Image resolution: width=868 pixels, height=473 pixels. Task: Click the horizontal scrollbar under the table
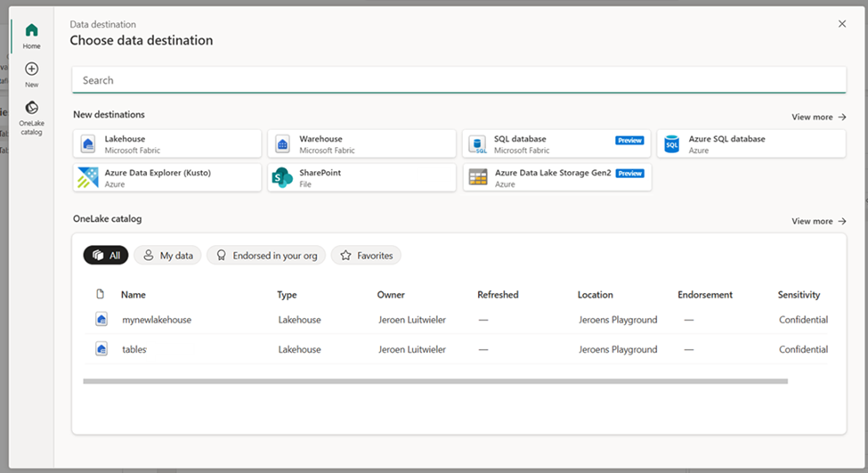[434, 381]
